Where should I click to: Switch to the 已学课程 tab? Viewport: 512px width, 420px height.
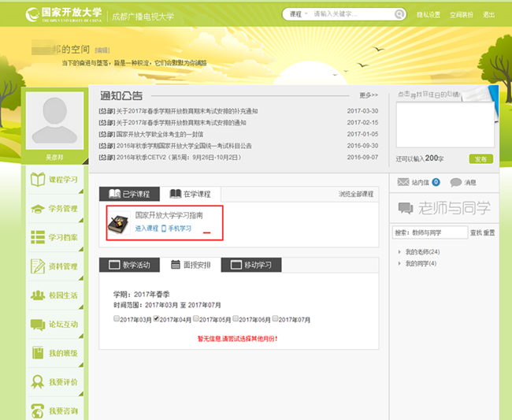[x=129, y=194]
